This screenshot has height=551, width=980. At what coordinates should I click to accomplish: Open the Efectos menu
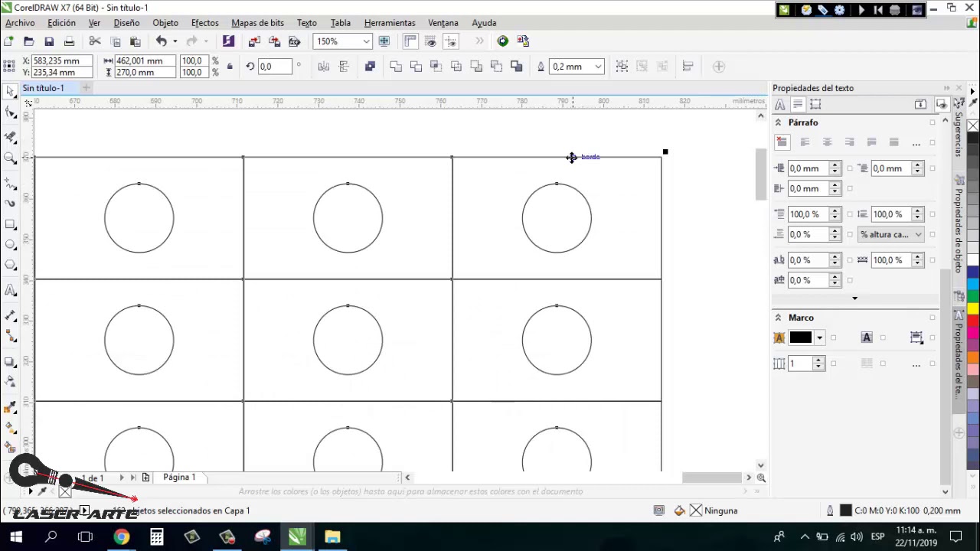click(205, 23)
